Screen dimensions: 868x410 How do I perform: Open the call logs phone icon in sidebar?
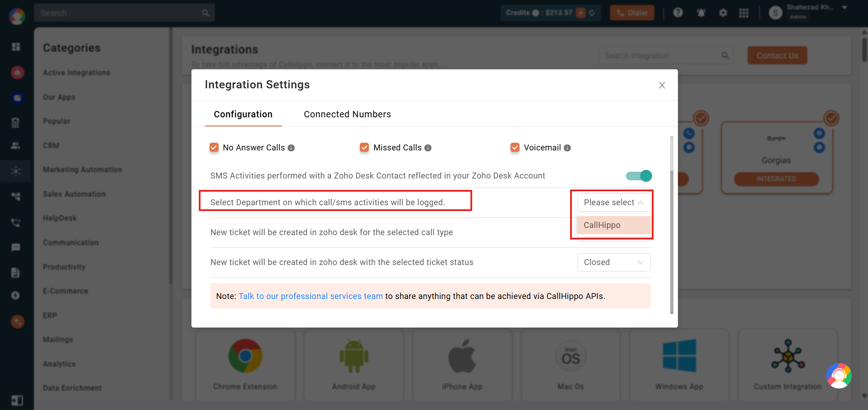coord(16,222)
